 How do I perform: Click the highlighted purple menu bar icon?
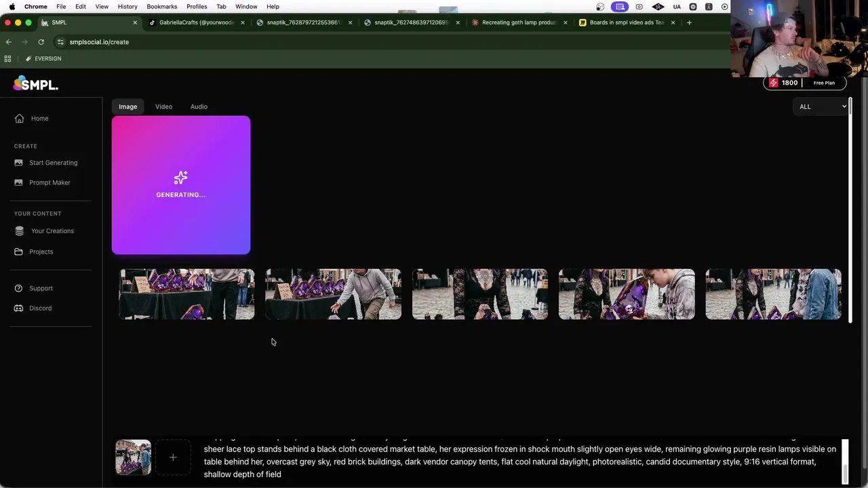pyautogui.click(x=620, y=7)
